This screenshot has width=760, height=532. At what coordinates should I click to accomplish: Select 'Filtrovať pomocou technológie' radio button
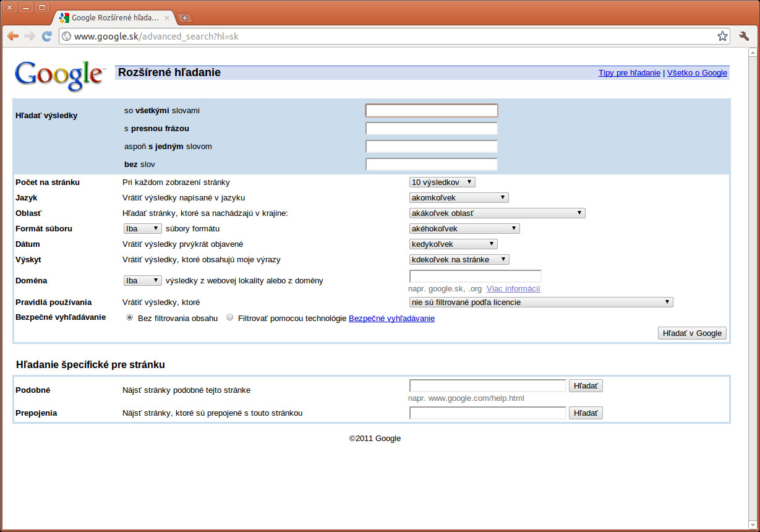230,317
